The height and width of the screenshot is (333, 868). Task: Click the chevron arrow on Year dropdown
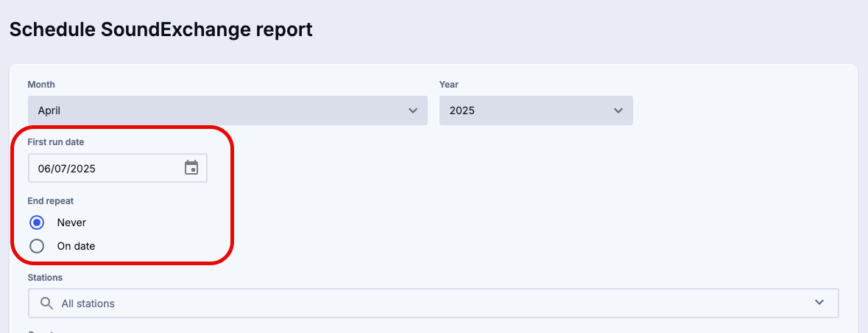coord(618,111)
